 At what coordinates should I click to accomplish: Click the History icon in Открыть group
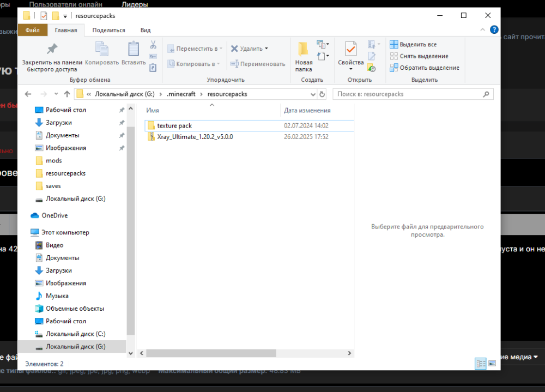coord(372,68)
